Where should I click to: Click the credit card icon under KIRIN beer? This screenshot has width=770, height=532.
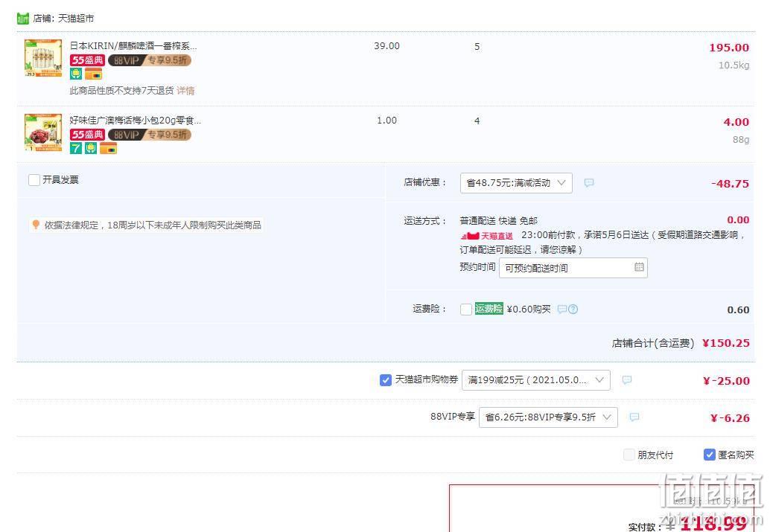[93, 74]
